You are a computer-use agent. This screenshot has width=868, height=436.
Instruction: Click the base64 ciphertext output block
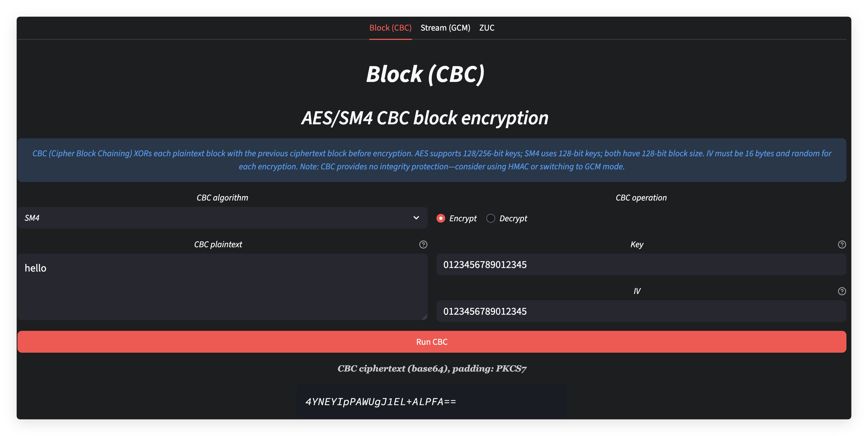431,402
